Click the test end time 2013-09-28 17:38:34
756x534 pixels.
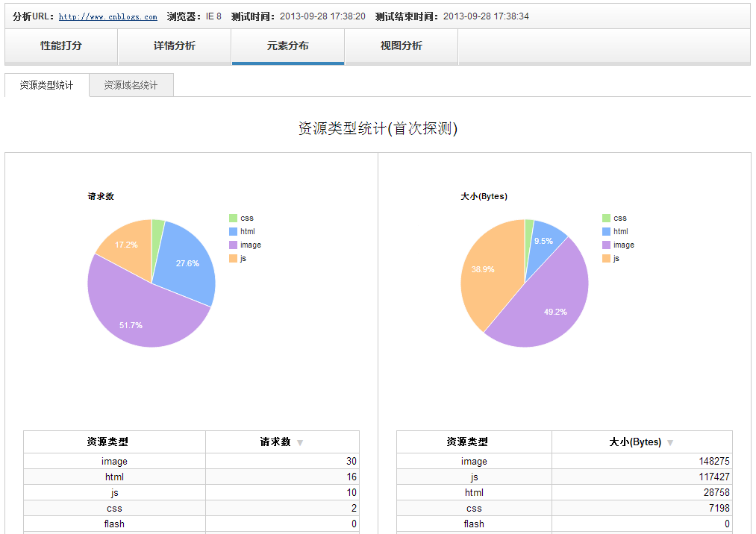pos(486,16)
